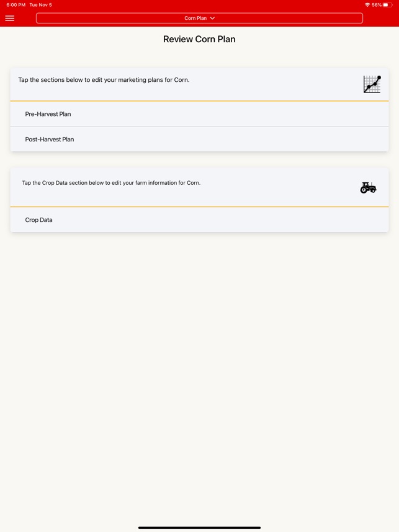The image size is (399, 532).
Task: Tap the chevron next to Corn Plan
Action: click(x=212, y=18)
